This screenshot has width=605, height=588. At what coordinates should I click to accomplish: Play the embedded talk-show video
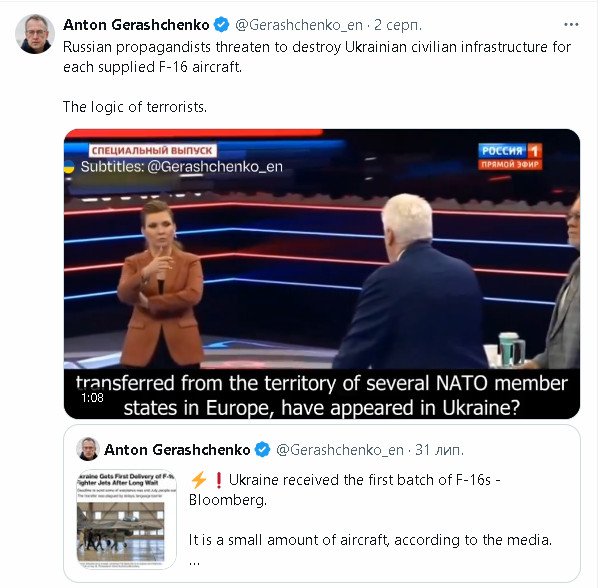(321, 274)
